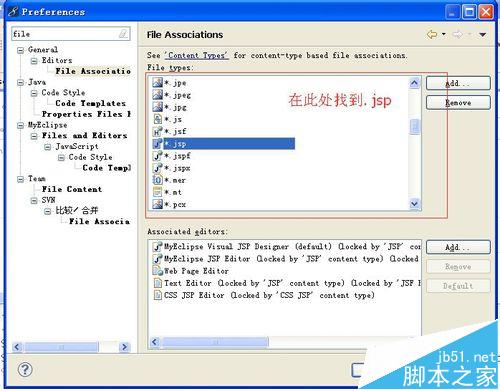Click the clear filter icon in search box

point(123,34)
